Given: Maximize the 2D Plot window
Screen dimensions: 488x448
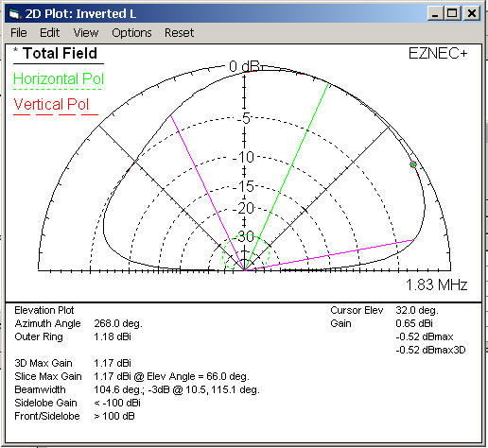Looking at the screenshot, I should tap(452, 13).
